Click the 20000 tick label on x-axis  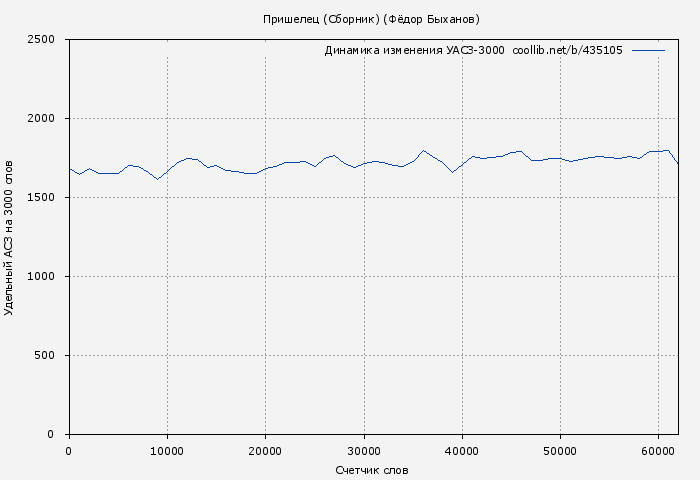tap(265, 450)
